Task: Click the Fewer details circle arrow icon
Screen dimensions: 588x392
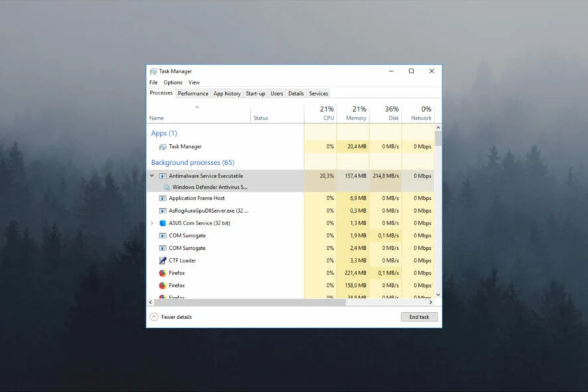Action: (x=154, y=317)
